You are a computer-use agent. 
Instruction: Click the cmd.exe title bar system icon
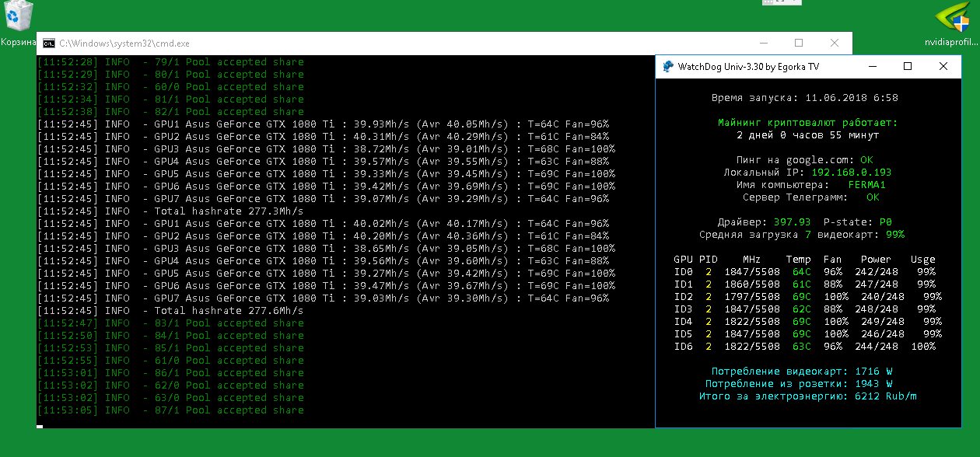click(x=48, y=44)
